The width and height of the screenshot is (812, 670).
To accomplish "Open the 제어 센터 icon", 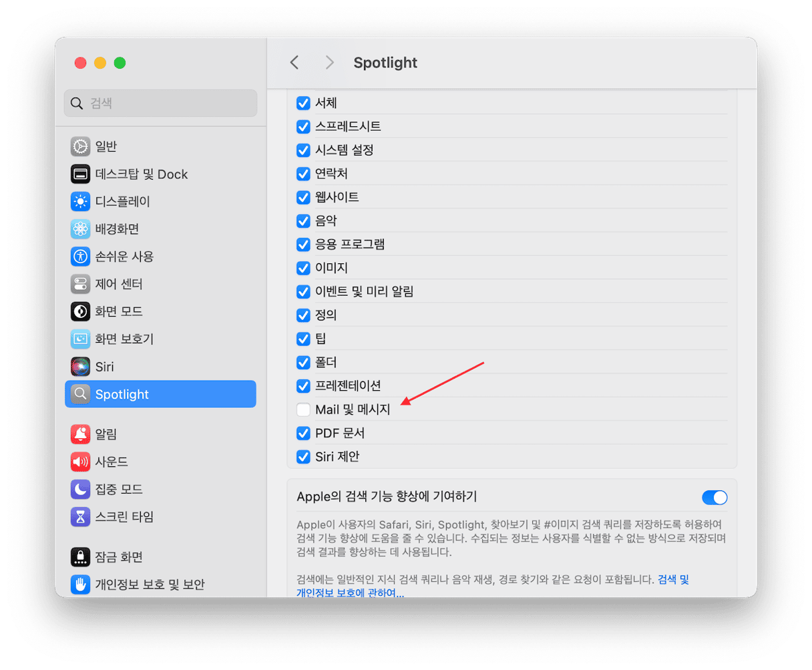I will 80,284.
